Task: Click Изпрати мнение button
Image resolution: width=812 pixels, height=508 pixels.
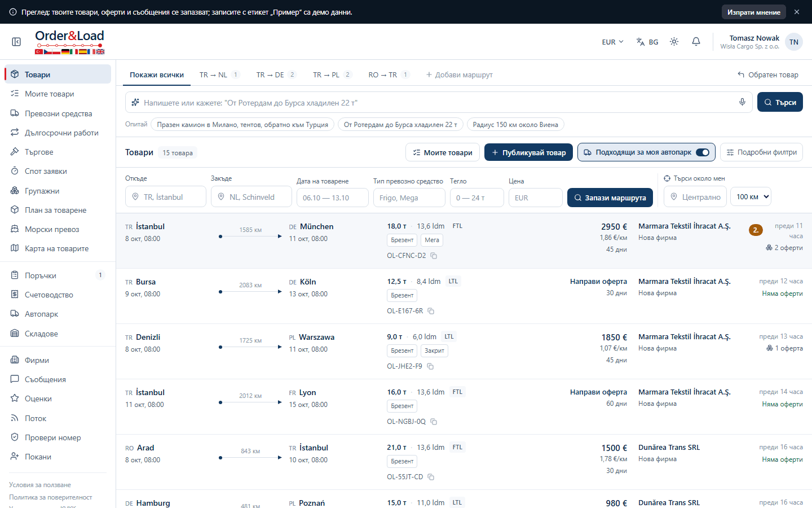Action: click(x=753, y=12)
